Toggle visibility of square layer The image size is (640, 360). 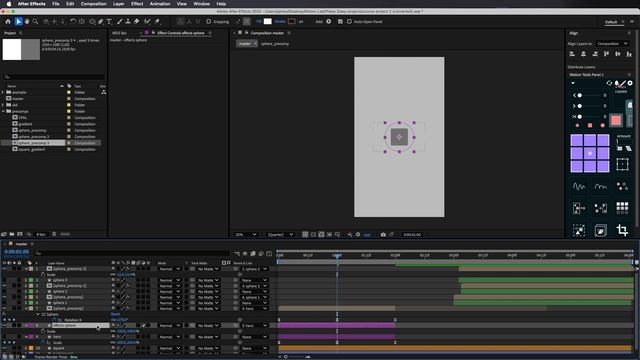point(4,348)
